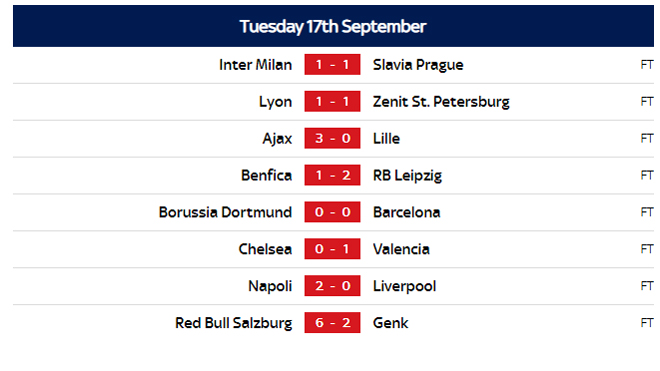This screenshot has width=660, height=371.
Task: Click the 0 - 0 Dortmund Barcelona score
Action: (332, 212)
